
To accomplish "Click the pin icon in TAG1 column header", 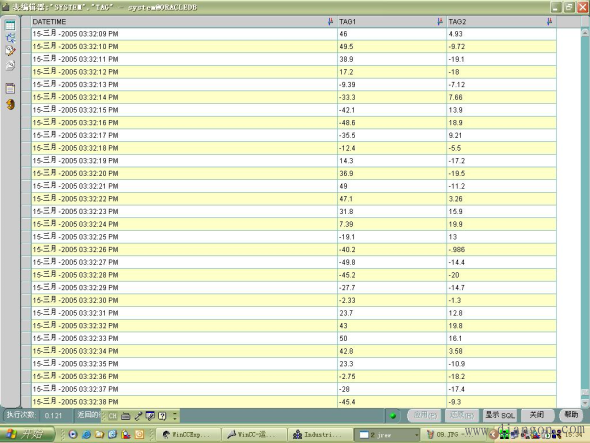I will [x=440, y=22].
